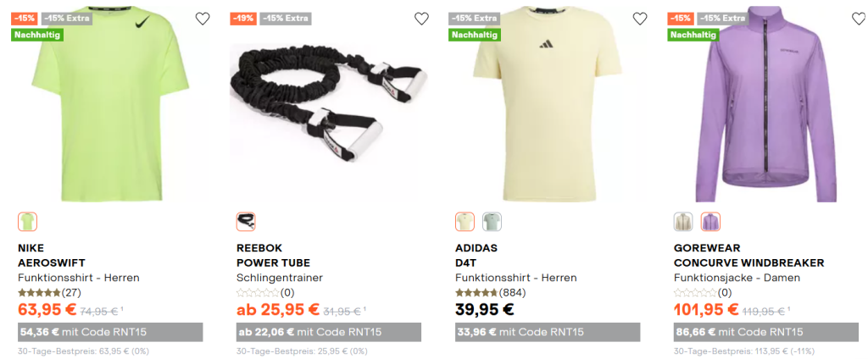
Task: Save Gorewear Concurve Windbreaker to wishlist
Action: (x=858, y=19)
